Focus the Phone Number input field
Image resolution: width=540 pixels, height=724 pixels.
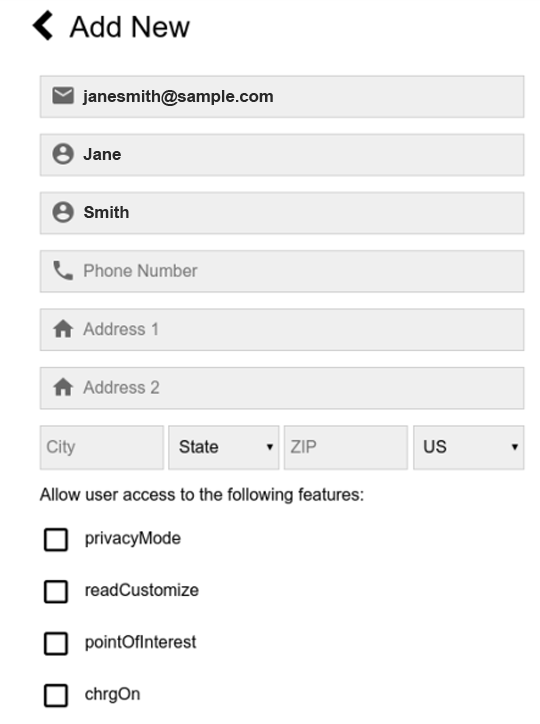(x=282, y=271)
